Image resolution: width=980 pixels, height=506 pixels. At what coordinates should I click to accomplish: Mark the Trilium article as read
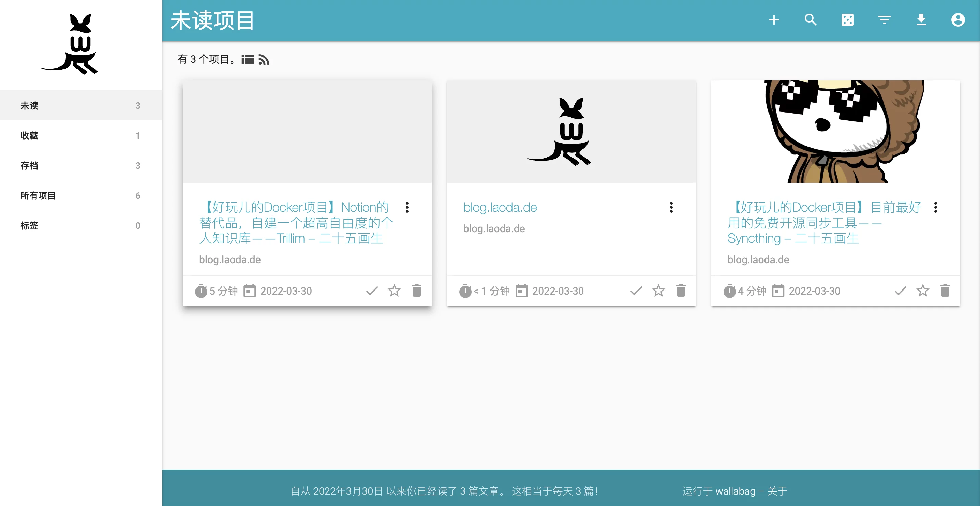tap(372, 291)
